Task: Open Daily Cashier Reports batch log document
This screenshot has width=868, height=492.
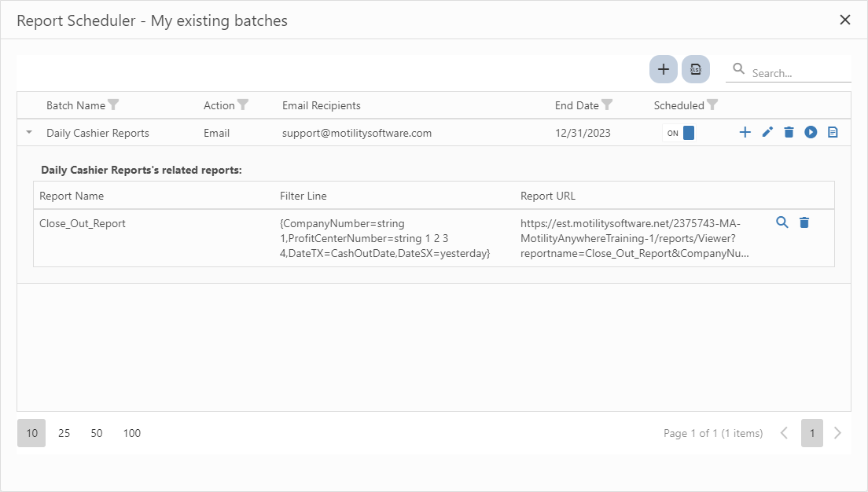Action: click(x=833, y=132)
